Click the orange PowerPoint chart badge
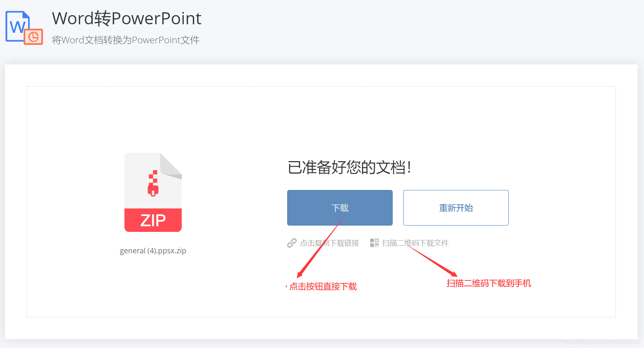 33,37
